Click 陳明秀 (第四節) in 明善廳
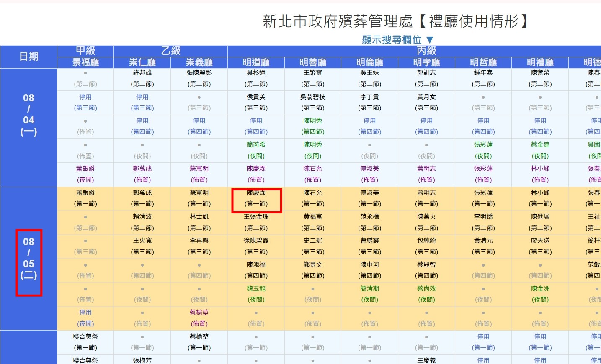The width and height of the screenshot is (601, 364). (313, 126)
